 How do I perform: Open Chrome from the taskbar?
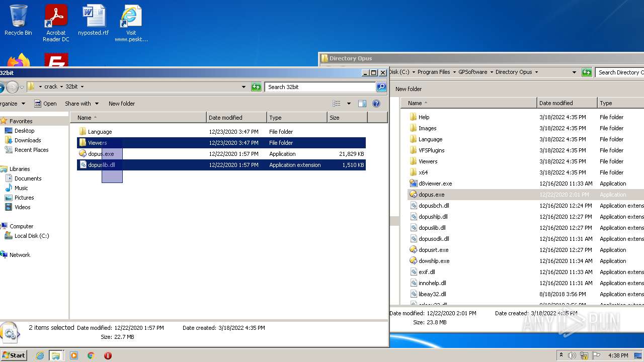click(x=91, y=355)
